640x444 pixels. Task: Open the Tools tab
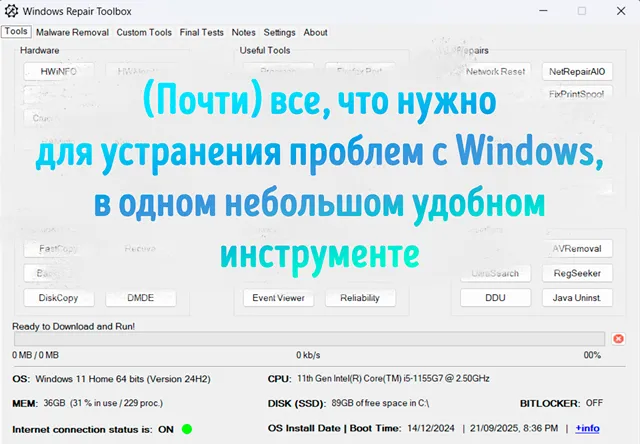16,31
